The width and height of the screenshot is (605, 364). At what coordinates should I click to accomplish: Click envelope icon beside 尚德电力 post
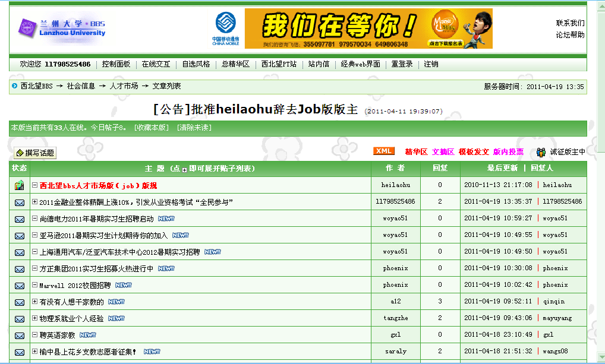click(20, 219)
